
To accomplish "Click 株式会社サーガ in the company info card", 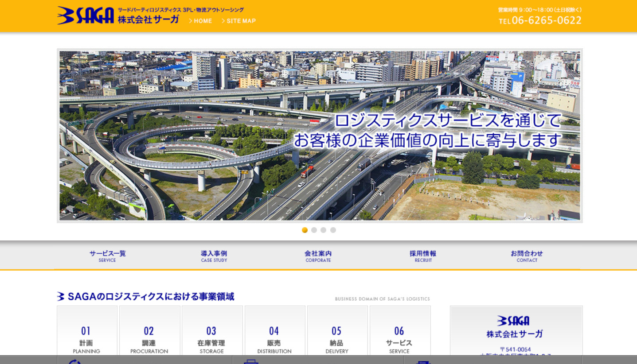I will point(515,334).
